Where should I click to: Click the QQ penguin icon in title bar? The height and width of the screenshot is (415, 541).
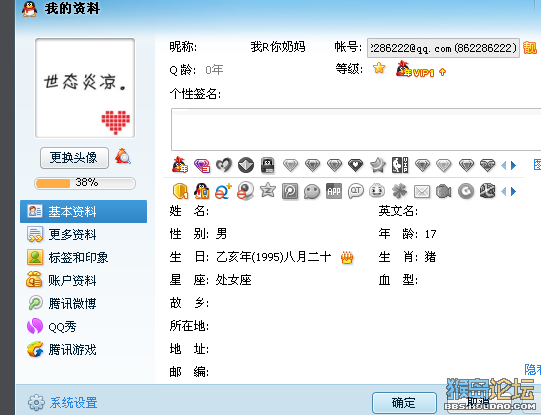(29, 9)
